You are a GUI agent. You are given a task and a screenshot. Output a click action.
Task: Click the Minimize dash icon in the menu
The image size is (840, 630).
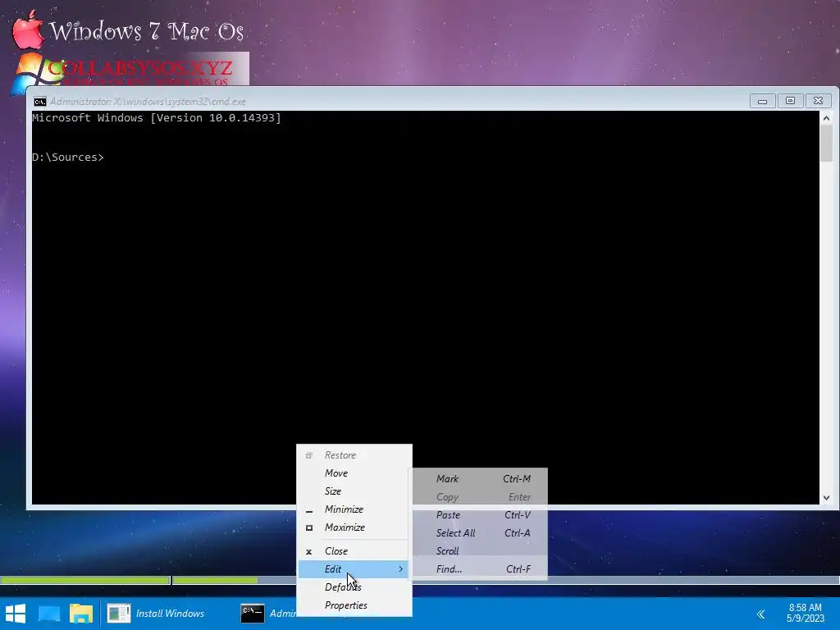pyautogui.click(x=309, y=512)
